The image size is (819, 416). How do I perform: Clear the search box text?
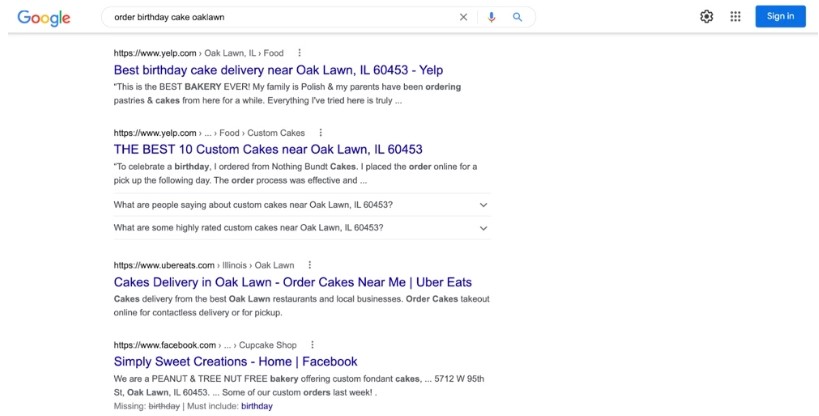[x=463, y=17]
